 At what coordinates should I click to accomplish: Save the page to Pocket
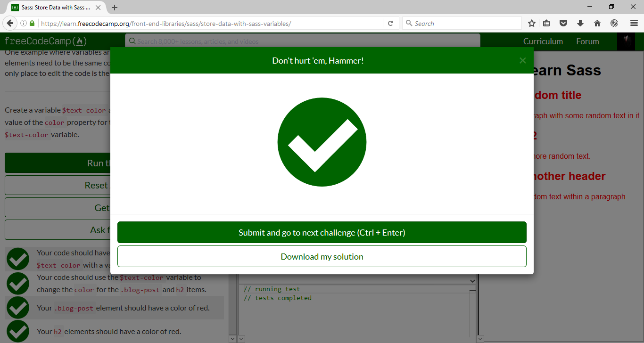pyautogui.click(x=563, y=23)
